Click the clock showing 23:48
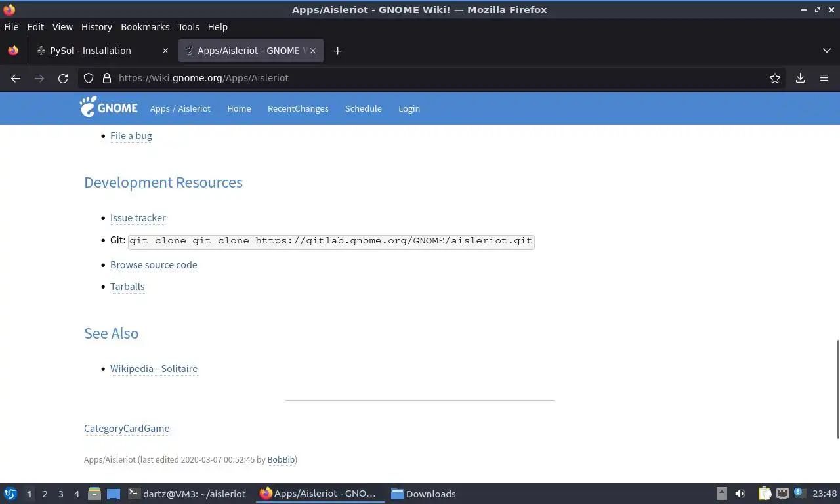 pos(824,493)
